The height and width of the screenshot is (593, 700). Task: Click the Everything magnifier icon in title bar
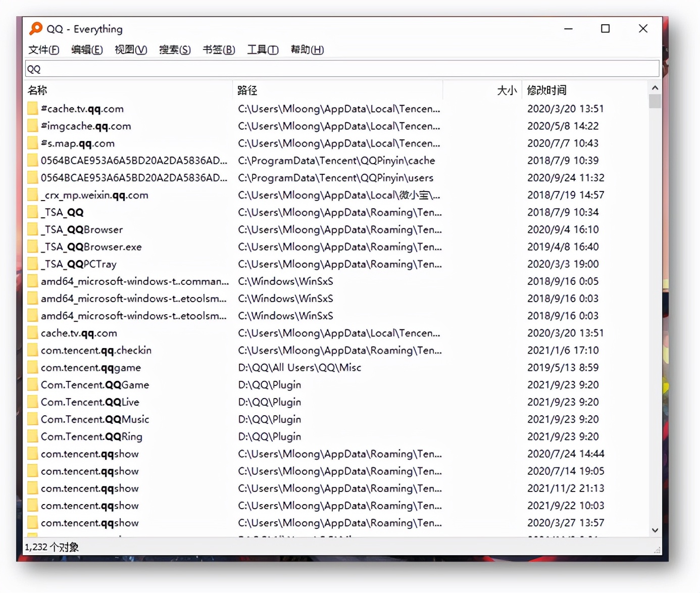click(36, 28)
